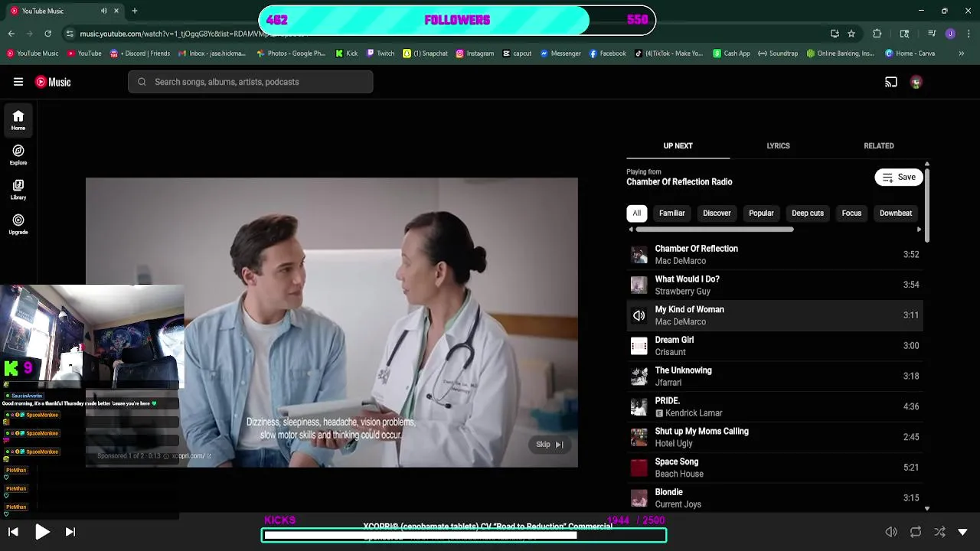980x551 pixels.
Task: Select the Focus filter chip
Action: (851, 214)
